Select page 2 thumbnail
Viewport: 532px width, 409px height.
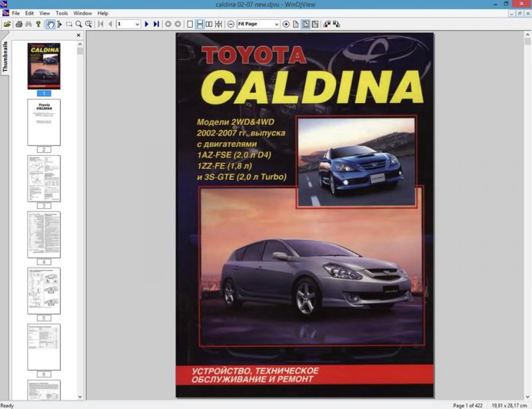pos(44,122)
